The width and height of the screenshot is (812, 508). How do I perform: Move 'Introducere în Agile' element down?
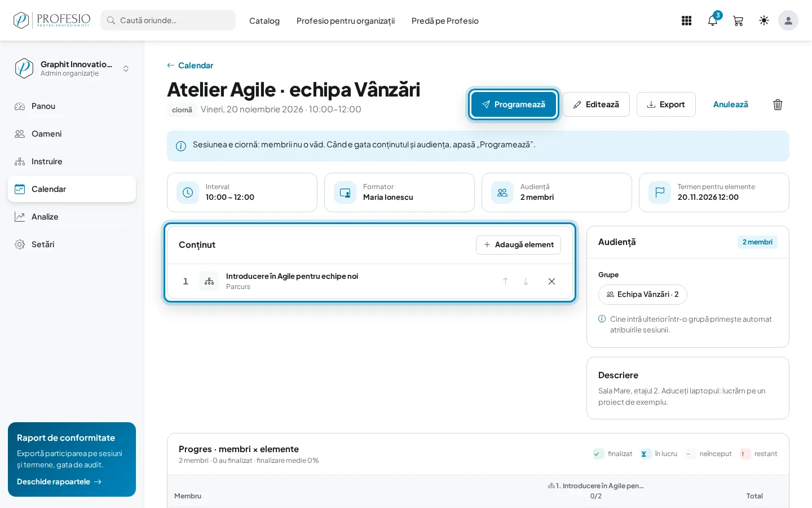click(526, 281)
